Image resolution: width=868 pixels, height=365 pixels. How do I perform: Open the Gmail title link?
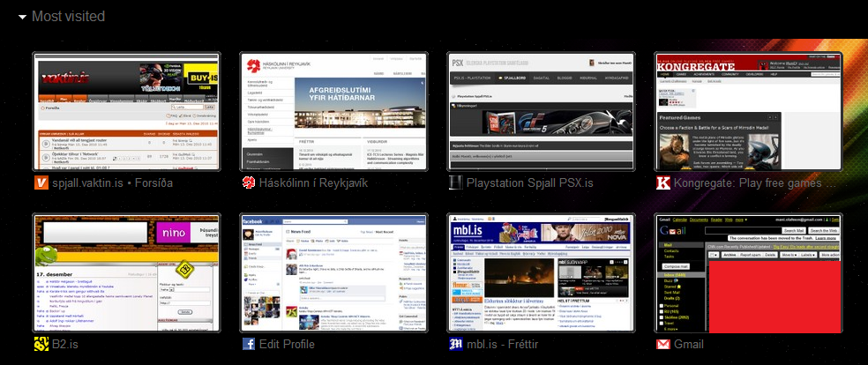point(688,344)
